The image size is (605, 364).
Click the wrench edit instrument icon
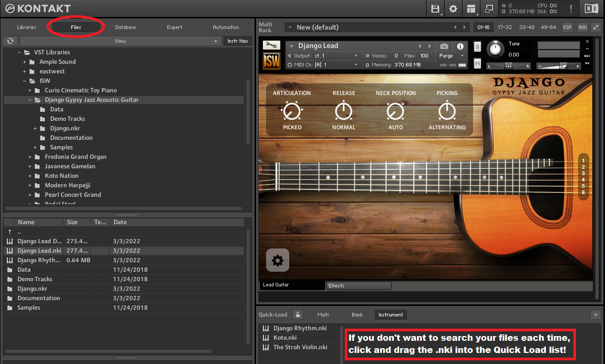(x=271, y=46)
